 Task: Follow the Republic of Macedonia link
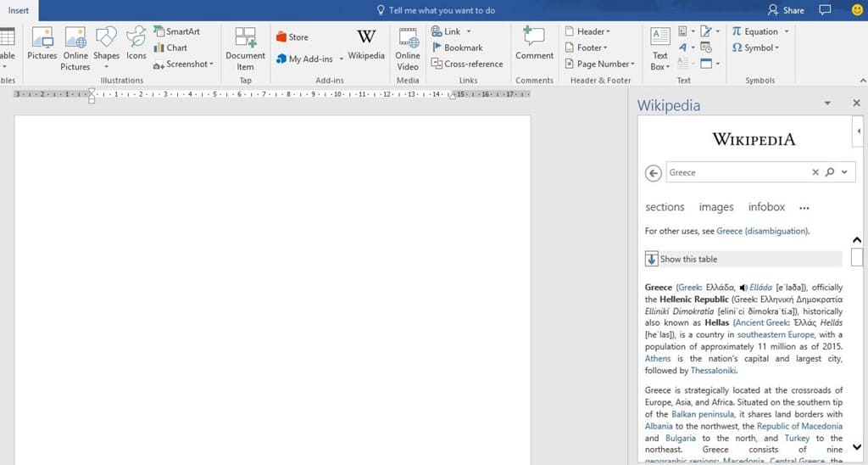(799, 426)
